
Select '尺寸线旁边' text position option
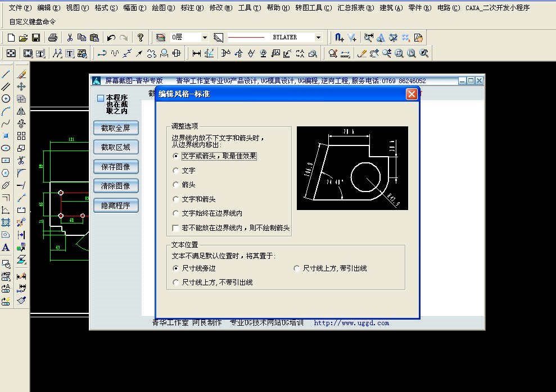point(175,268)
